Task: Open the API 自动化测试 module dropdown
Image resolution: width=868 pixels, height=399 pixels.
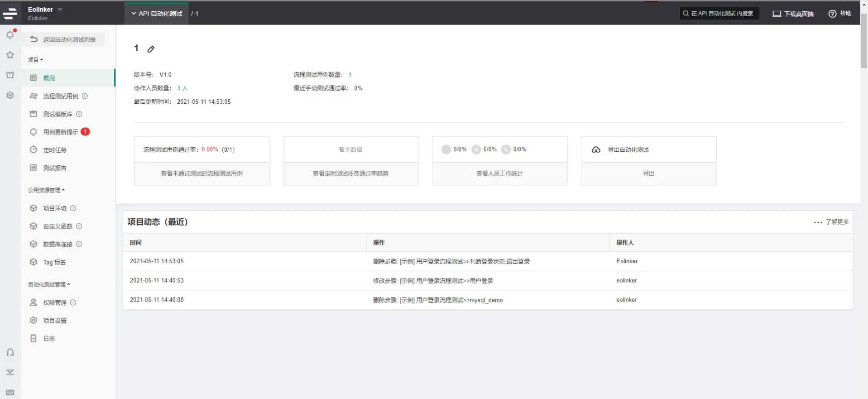Action: coord(157,14)
